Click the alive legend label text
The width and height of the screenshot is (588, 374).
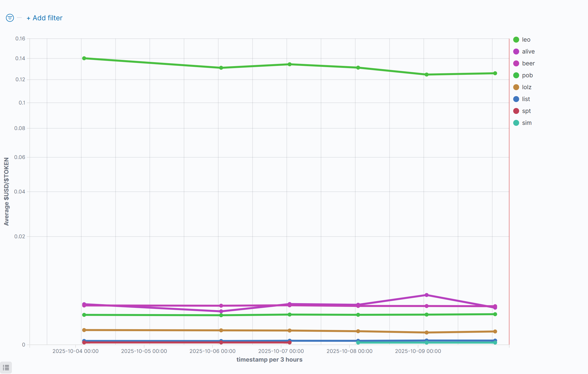528,52
